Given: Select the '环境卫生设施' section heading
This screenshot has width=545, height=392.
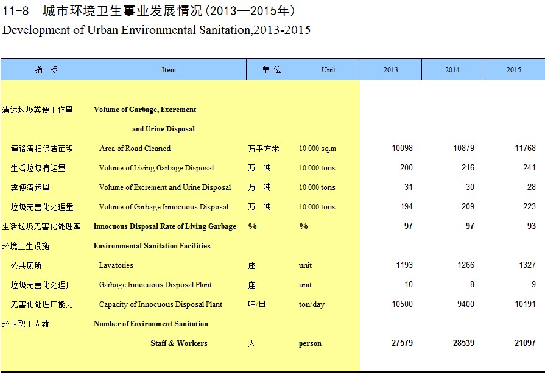Looking at the screenshot, I should pyautogui.click(x=26, y=246).
